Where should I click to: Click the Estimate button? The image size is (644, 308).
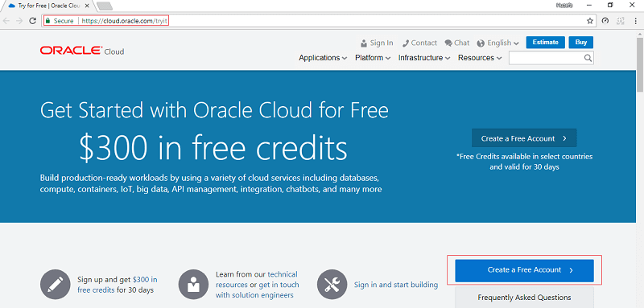click(x=546, y=43)
